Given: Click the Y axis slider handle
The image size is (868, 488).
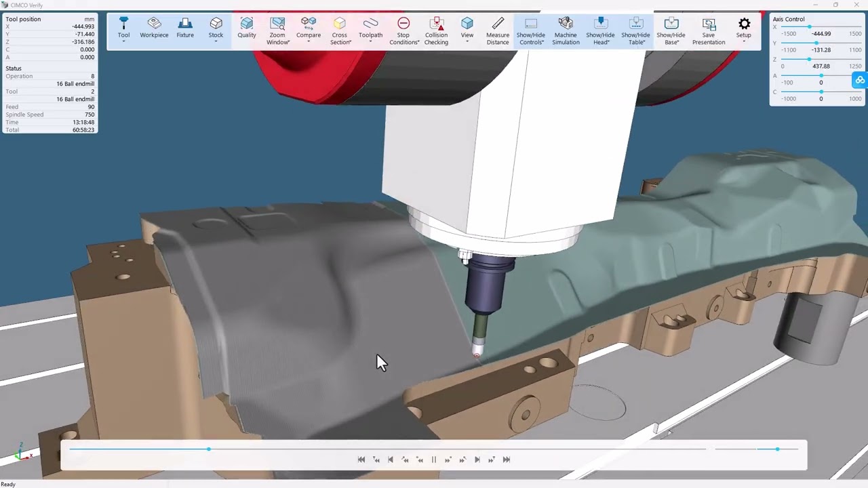Looking at the screenshot, I should point(816,43).
